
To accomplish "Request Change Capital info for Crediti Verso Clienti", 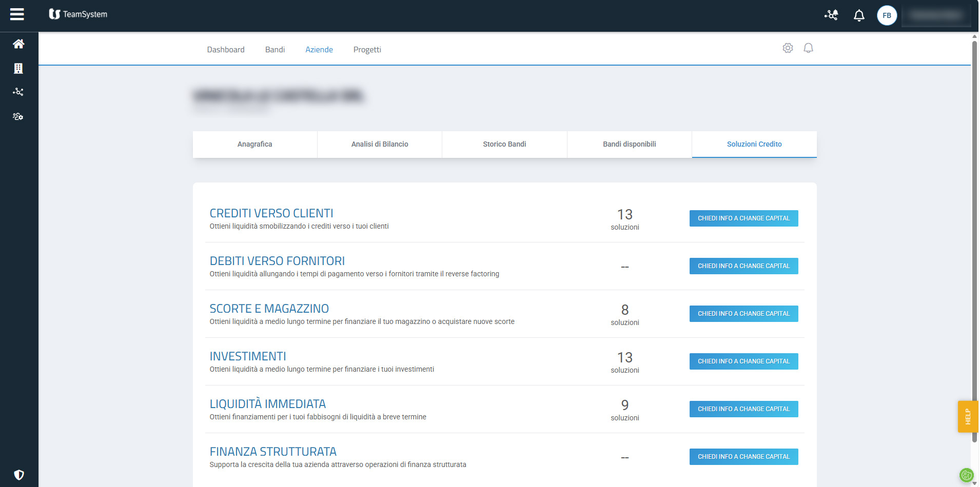I will 743,218.
